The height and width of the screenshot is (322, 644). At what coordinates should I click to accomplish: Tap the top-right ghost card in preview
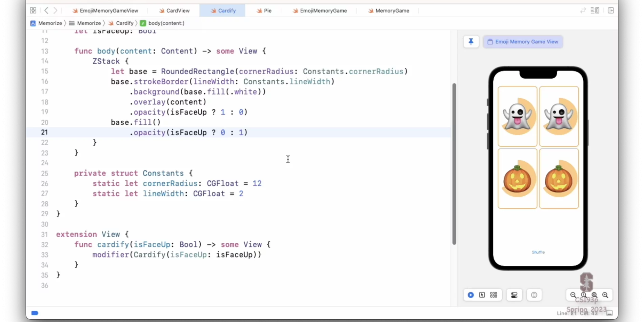coord(559,116)
